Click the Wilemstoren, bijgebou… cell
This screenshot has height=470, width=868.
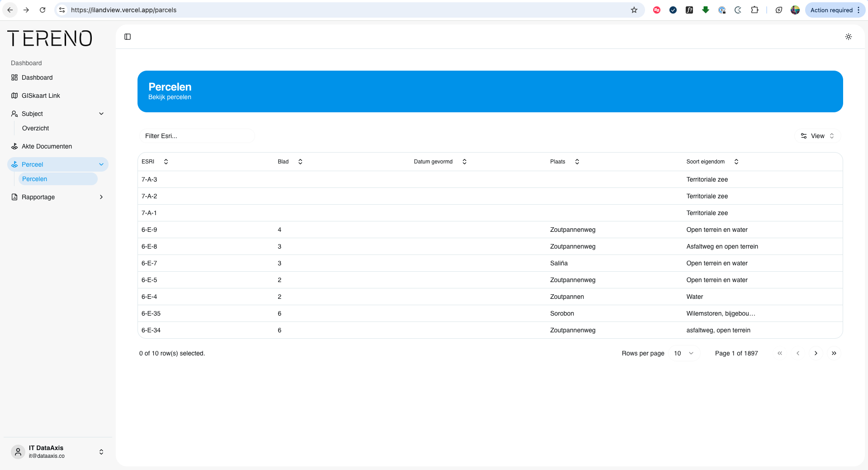point(721,313)
